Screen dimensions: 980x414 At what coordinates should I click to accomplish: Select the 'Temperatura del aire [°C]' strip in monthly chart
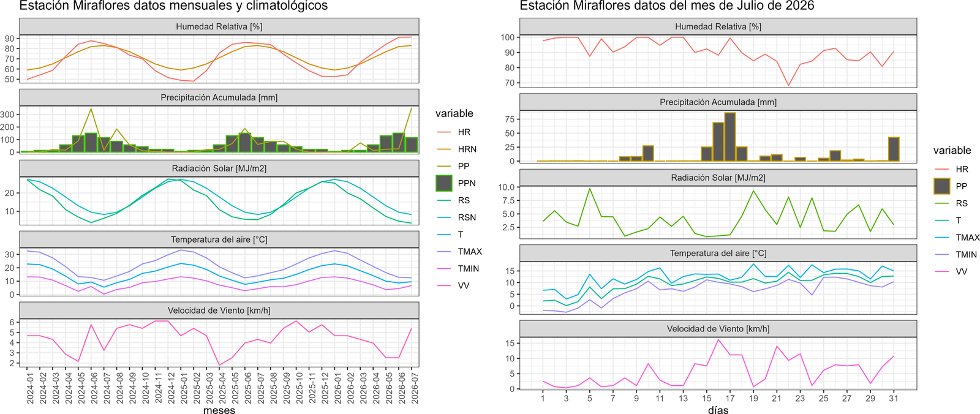[219, 239]
